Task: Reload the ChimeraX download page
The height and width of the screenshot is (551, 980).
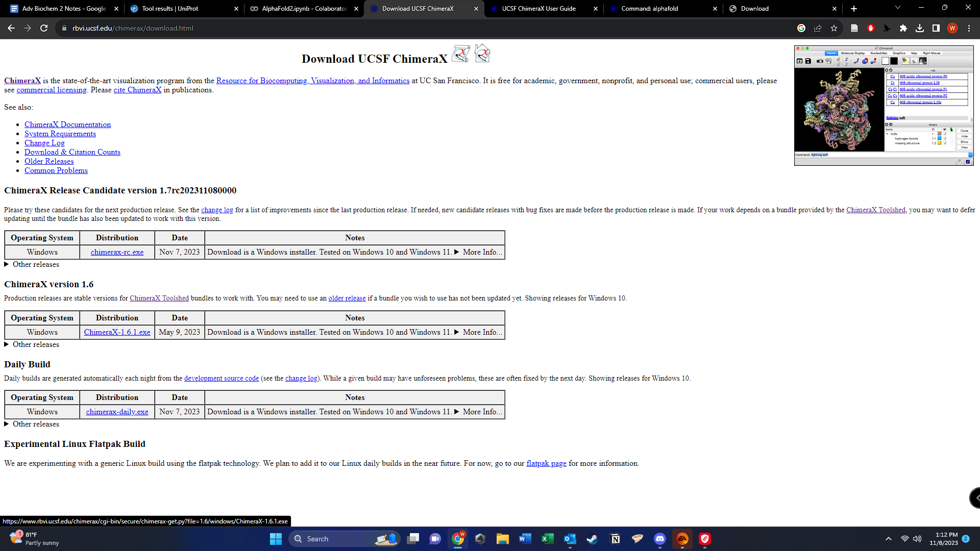Action: (44, 28)
